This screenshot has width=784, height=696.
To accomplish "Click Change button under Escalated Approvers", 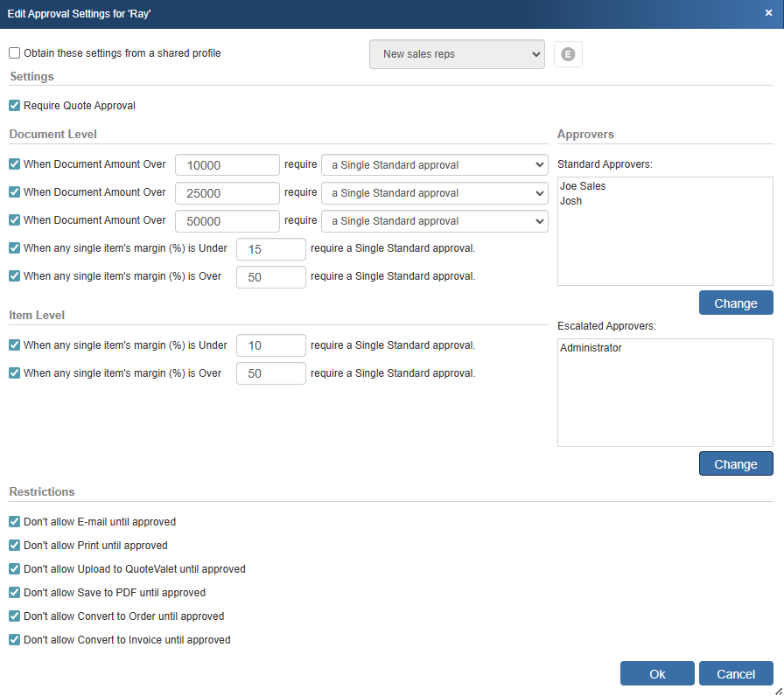I will pyautogui.click(x=735, y=464).
